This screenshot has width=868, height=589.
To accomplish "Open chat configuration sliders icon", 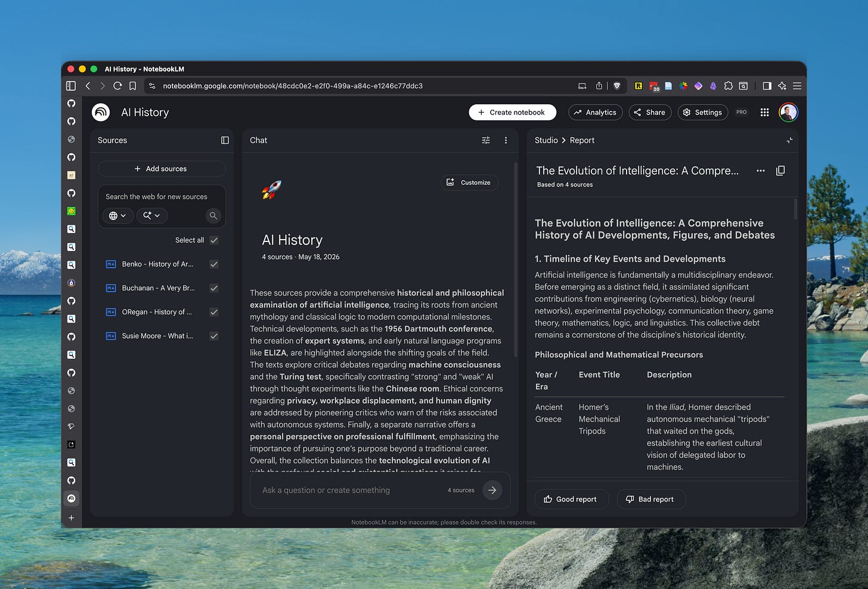I will point(486,140).
